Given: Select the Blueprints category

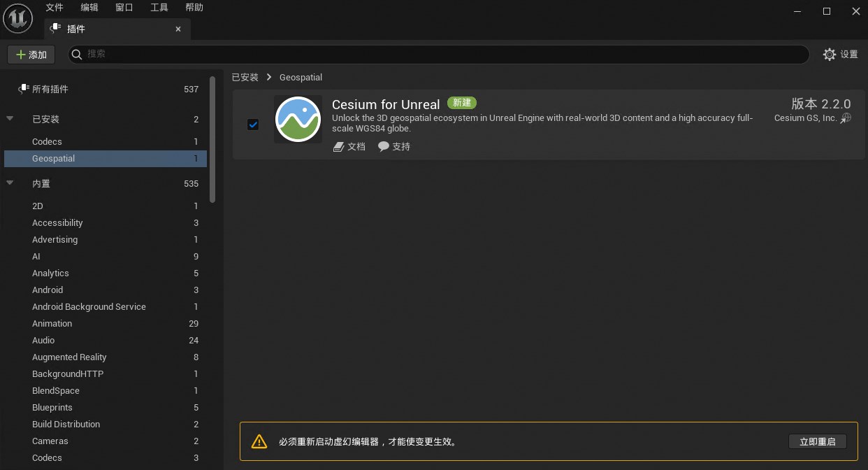Looking at the screenshot, I should click(x=107, y=407).
